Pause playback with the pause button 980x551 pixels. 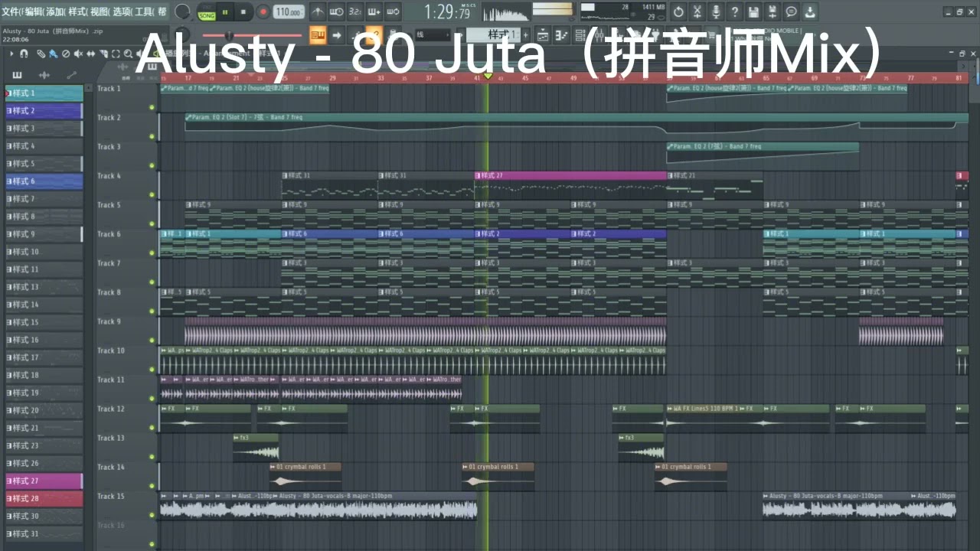tap(226, 12)
